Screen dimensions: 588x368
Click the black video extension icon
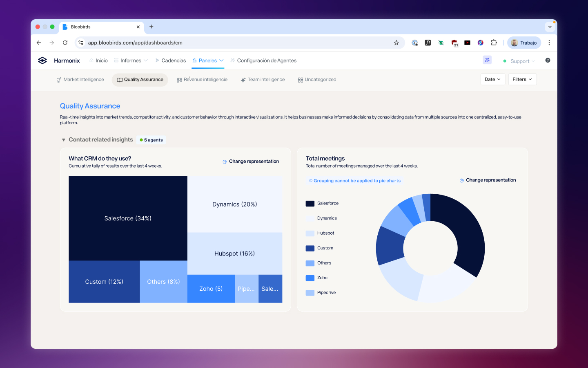pyautogui.click(x=468, y=43)
